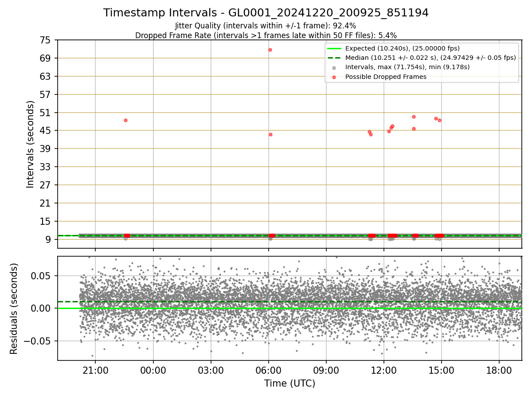532x399 pixels.
Task: Click y-axis tick label "51"
Action: click(x=45, y=113)
